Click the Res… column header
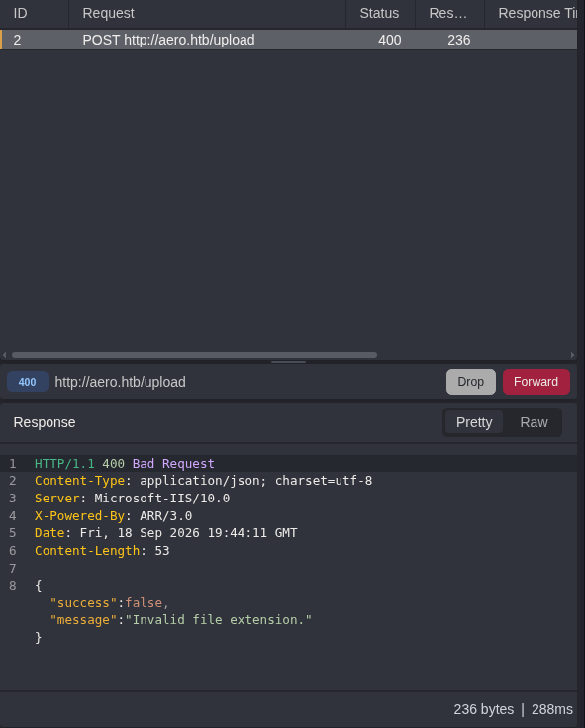 (x=448, y=13)
